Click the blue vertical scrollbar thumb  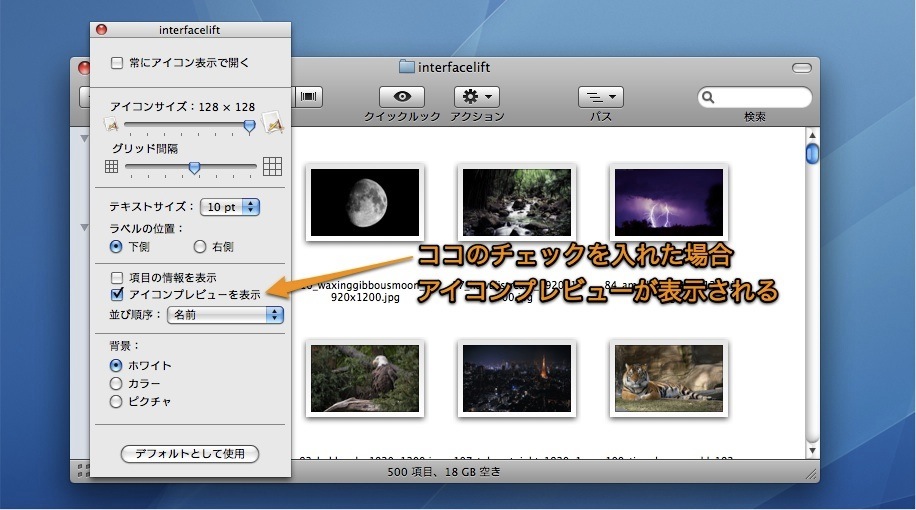812,154
